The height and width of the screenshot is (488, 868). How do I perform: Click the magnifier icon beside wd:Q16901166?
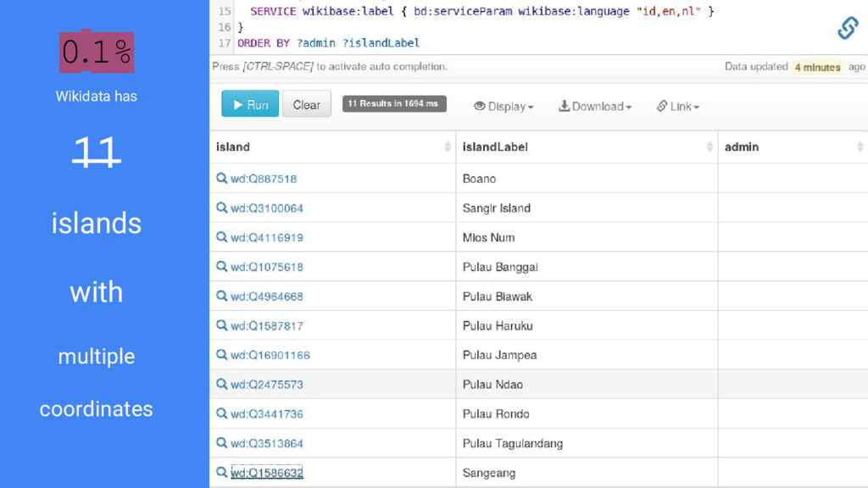(221, 354)
